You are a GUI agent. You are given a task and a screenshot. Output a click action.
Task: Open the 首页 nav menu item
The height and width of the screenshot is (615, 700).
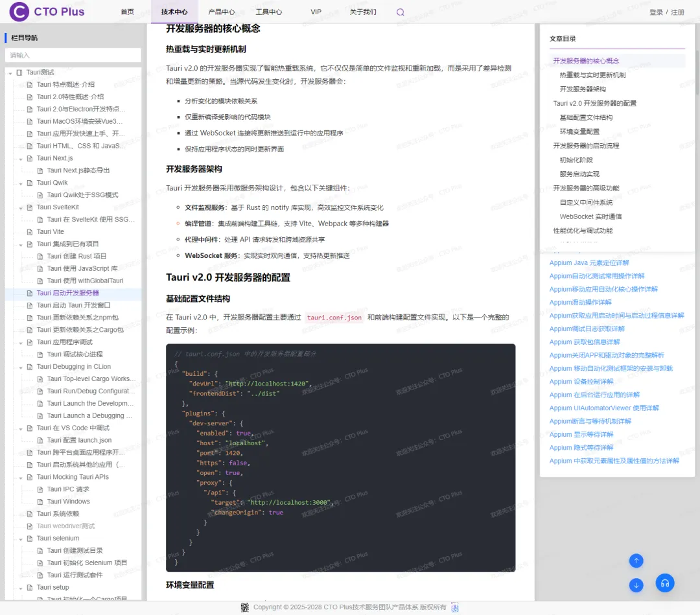[127, 12]
